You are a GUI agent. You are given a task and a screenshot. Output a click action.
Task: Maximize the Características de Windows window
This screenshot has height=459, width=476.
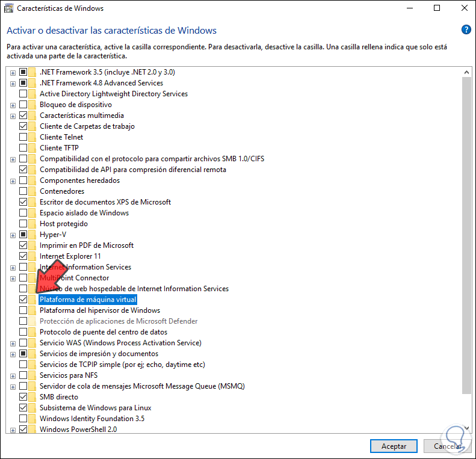[436, 8]
